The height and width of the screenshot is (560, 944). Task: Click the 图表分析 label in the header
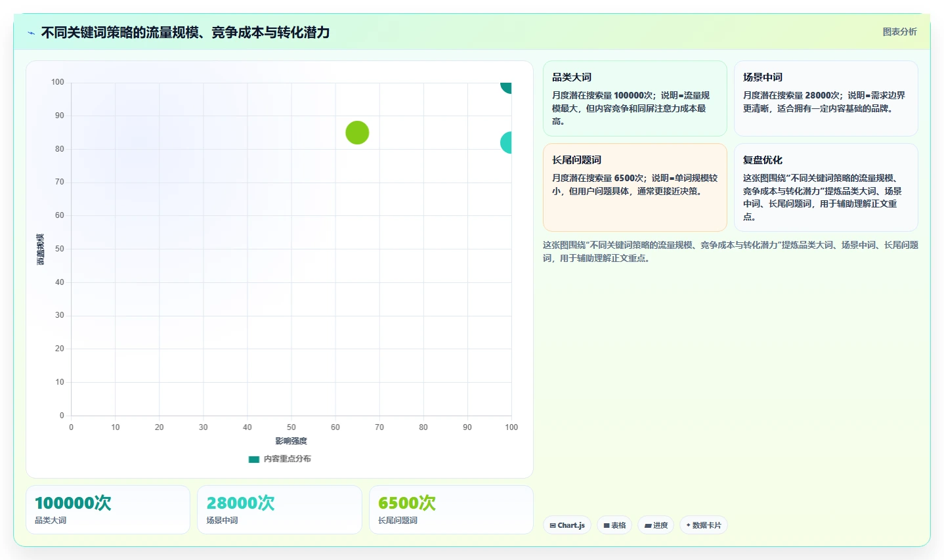(899, 32)
